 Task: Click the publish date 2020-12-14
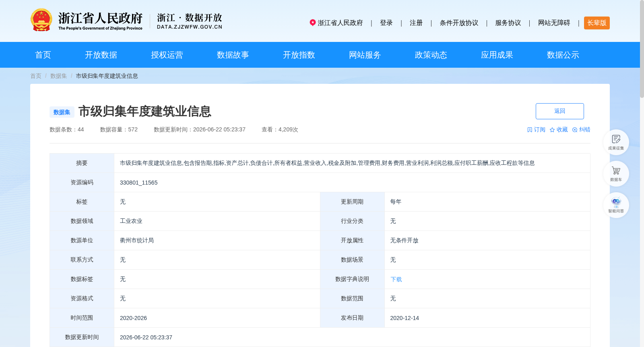[x=405, y=318]
